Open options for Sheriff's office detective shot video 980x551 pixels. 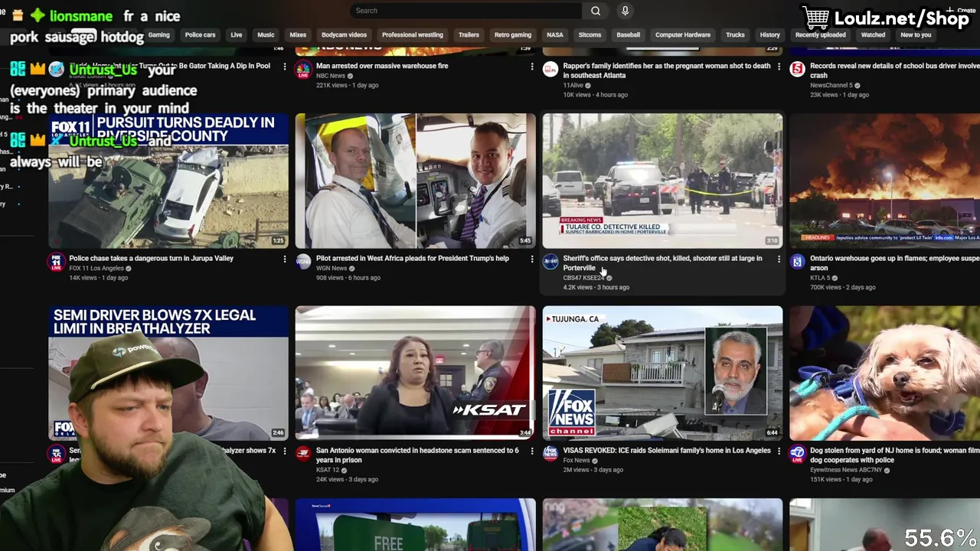click(779, 259)
